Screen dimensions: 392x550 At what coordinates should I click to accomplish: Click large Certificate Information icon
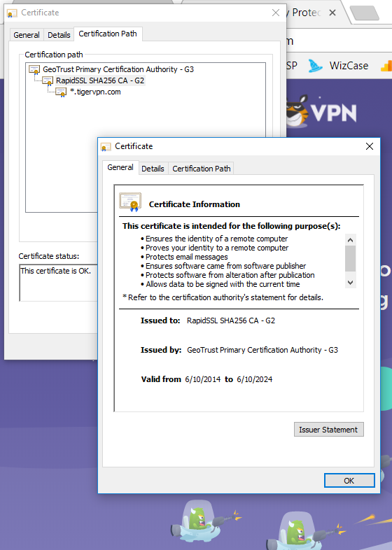click(x=130, y=202)
